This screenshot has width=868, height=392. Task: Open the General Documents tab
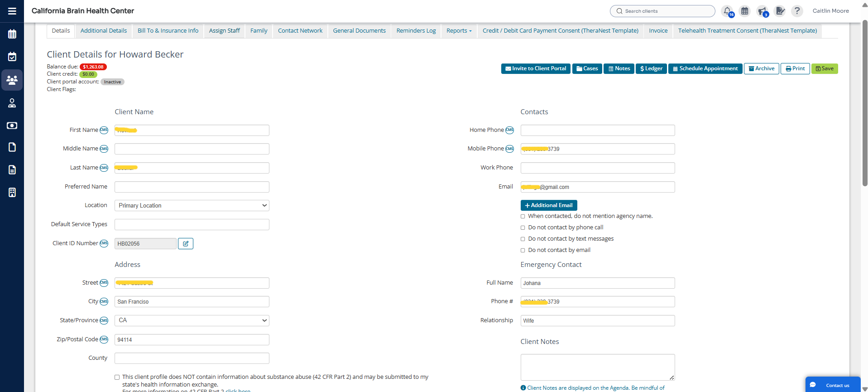(360, 31)
